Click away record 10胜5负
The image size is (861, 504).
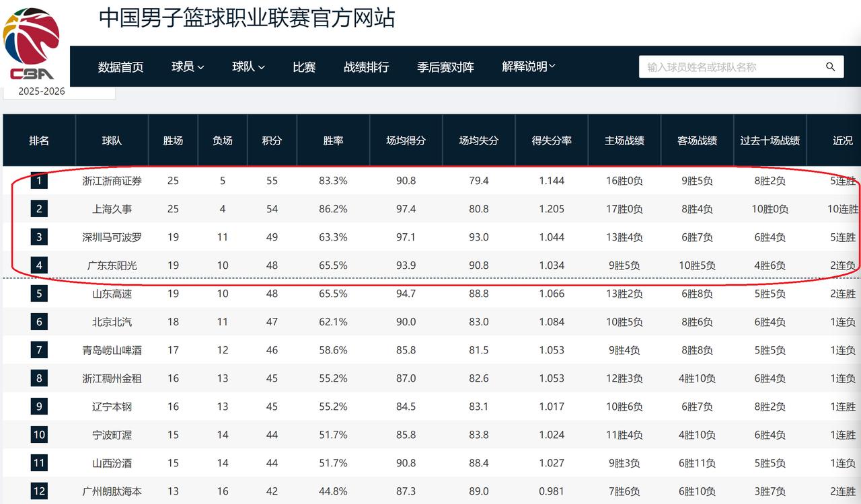(x=697, y=265)
